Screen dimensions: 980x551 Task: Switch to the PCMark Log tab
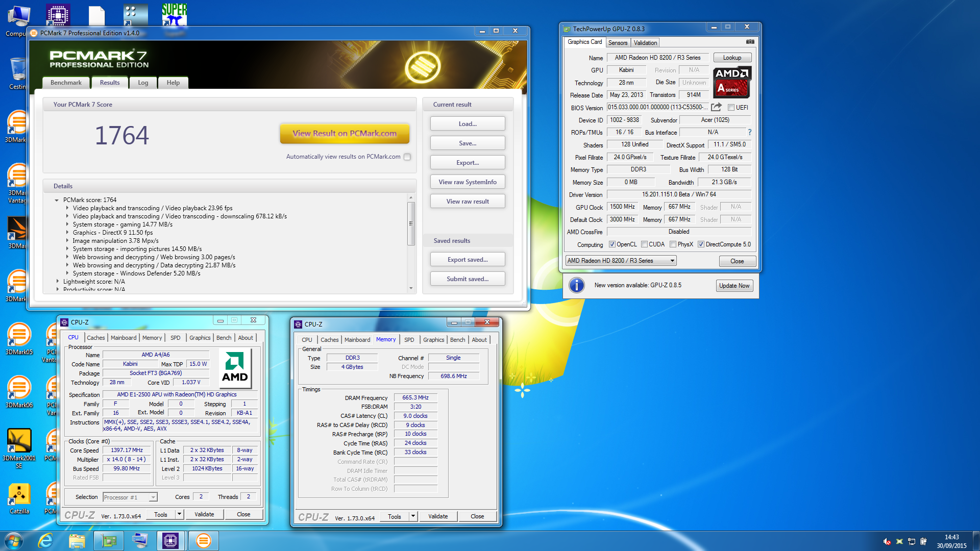[143, 83]
